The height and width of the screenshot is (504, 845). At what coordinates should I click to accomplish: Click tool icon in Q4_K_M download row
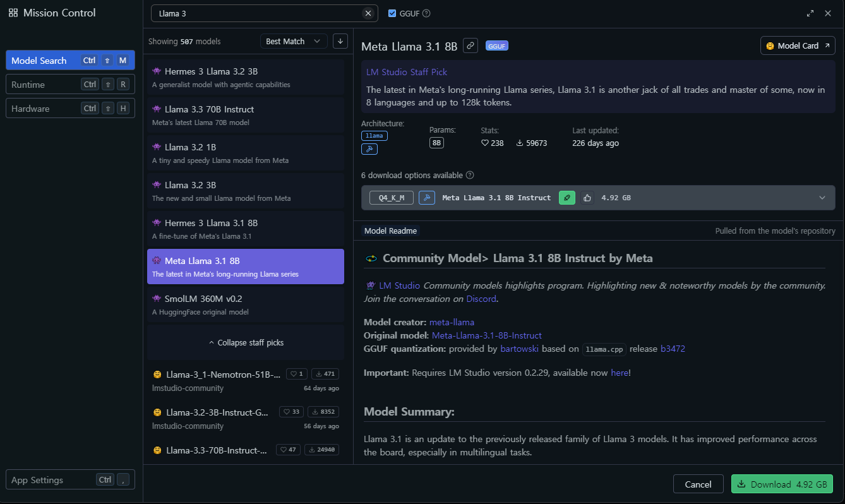coord(427,198)
